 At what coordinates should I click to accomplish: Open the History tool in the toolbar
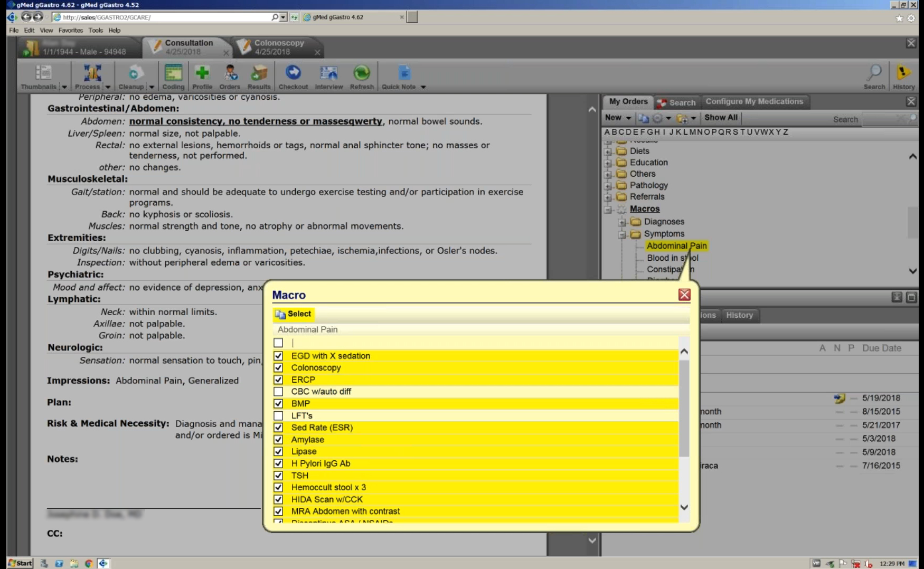pos(903,77)
